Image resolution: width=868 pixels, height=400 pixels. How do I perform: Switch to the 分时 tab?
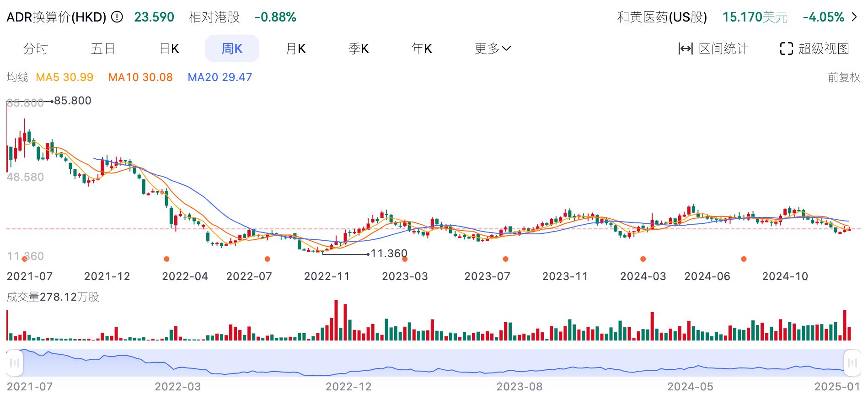(36, 49)
